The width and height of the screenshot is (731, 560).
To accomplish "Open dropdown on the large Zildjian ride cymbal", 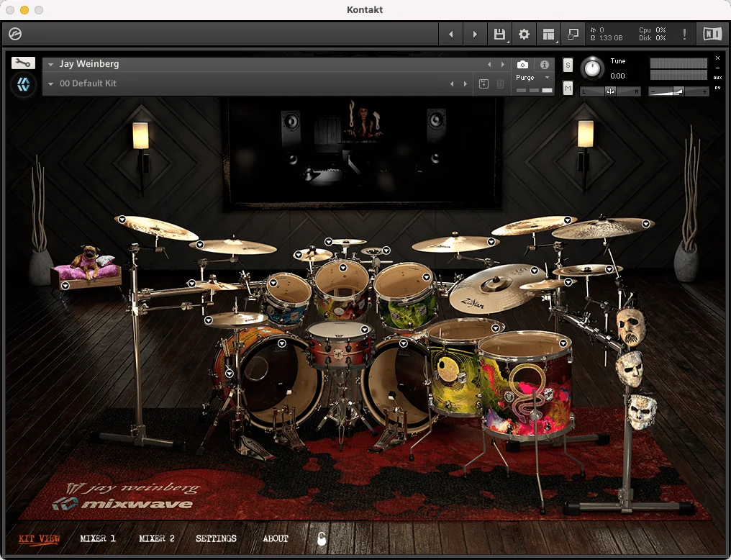I will [x=535, y=271].
